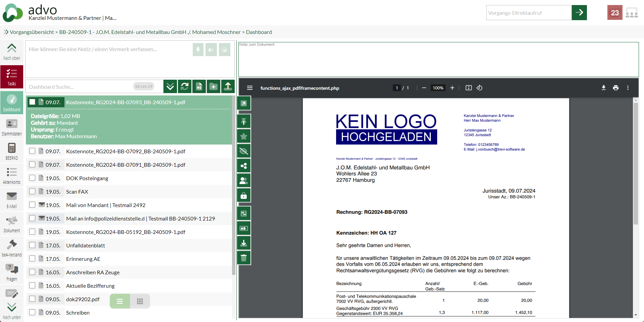
Task: Open the PDF viewer hamburger menu
Action: [250, 88]
